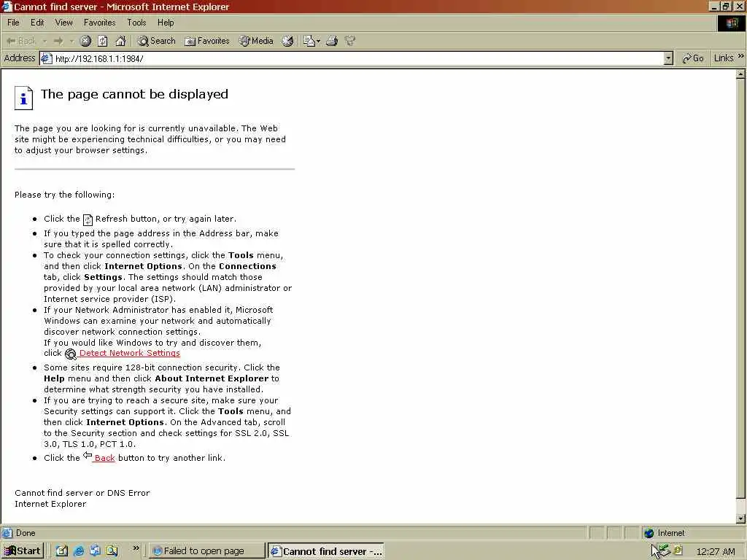Open the File menu
The height and width of the screenshot is (560, 747).
click(13, 23)
